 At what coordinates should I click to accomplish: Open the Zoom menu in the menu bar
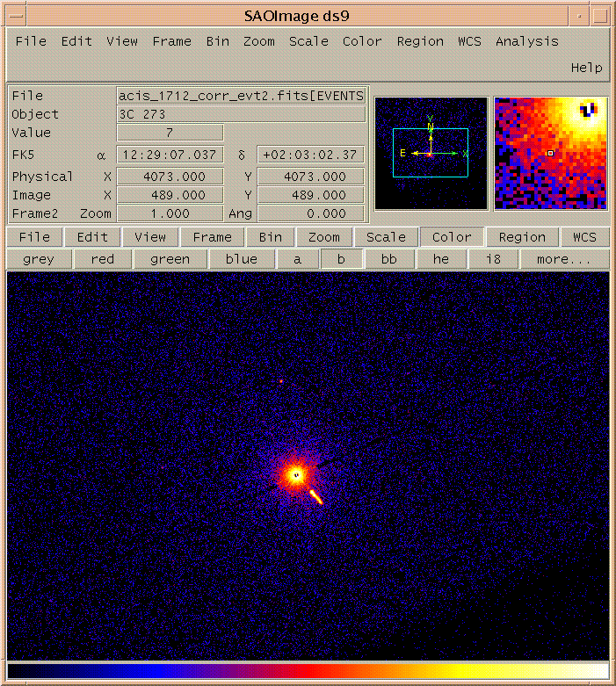pos(259,41)
